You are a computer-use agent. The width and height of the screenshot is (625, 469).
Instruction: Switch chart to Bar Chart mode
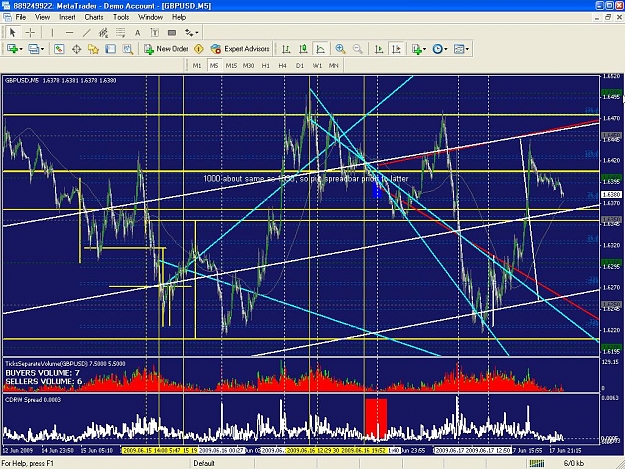[x=286, y=49]
